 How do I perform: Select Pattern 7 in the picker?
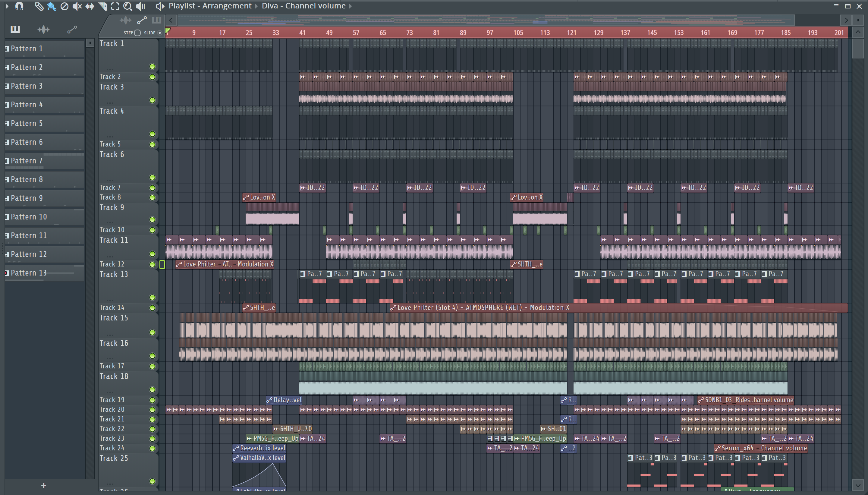[x=44, y=161]
